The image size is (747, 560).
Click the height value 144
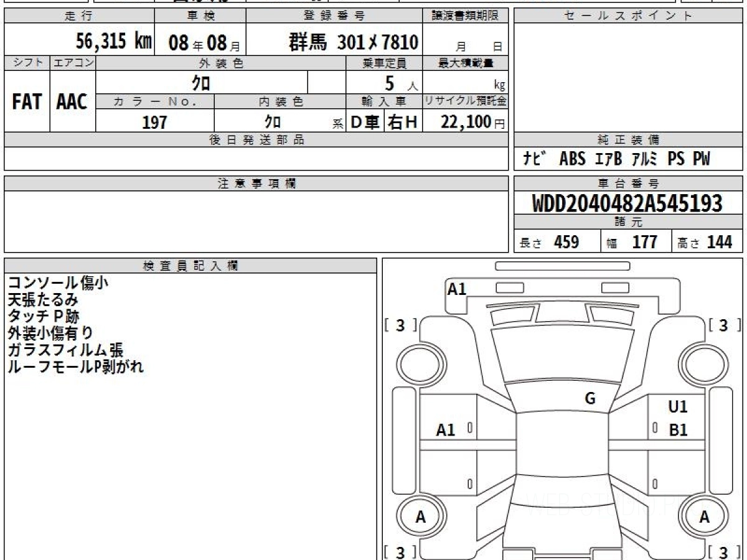pyautogui.click(x=720, y=242)
